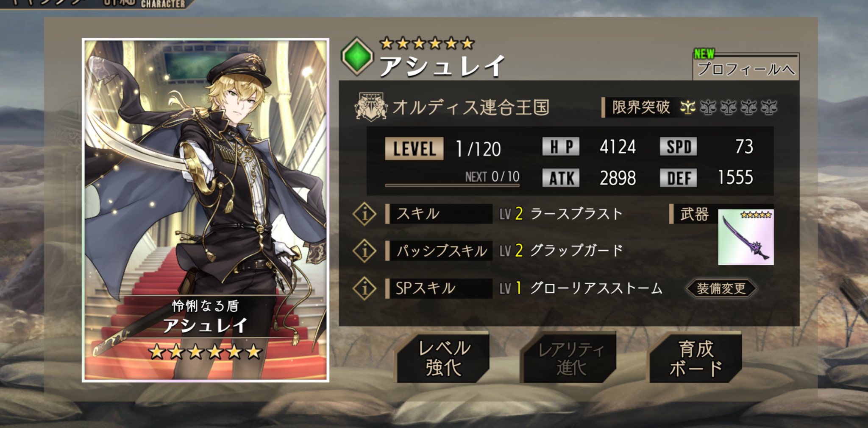Viewport: 868px width, 428px height.
Task: Click the グローリアスストーム SP skill entry
Action: click(x=596, y=288)
